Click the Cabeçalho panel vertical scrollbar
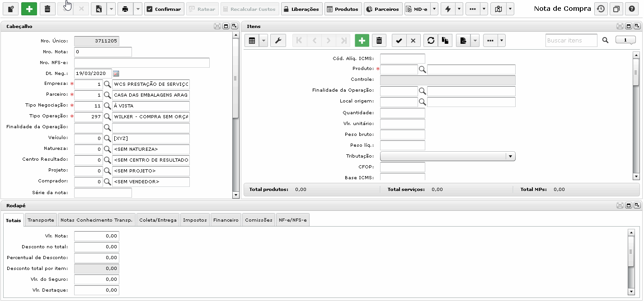 [x=235, y=118]
